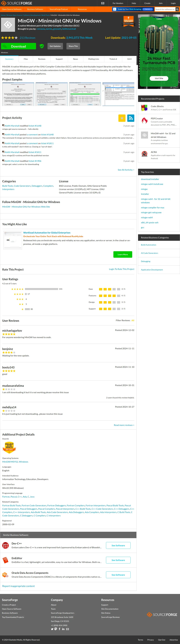The width and height of the screenshot is (180, 644).
Task: Expand the Tickets dropdown tab
Action: tap(113, 59)
